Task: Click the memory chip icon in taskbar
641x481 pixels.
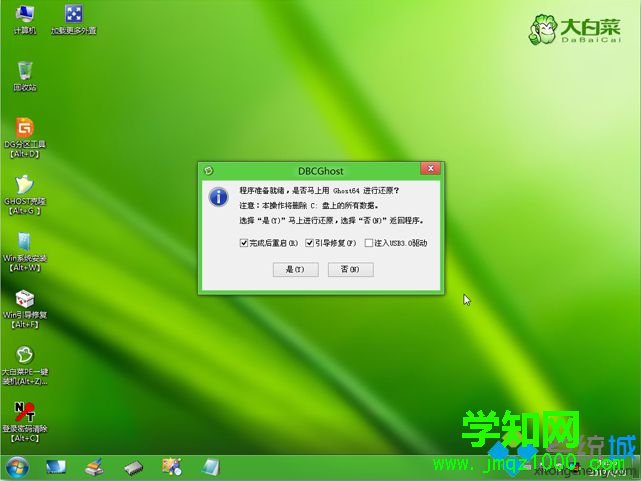Action: point(133,467)
